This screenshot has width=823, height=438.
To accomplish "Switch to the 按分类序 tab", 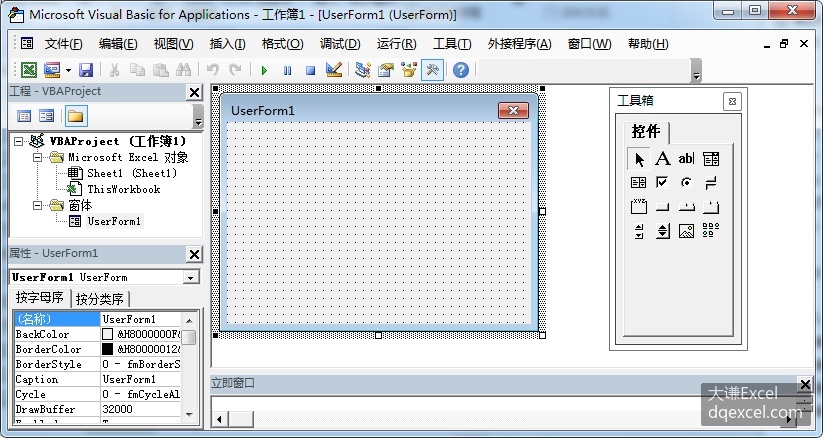I will (100, 299).
